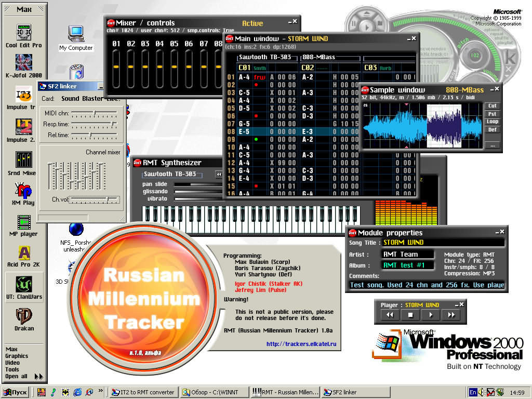The width and height of the screenshot is (532, 399).
Task: Expand the Quick Launch overflow chevron
Action: tap(100, 392)
